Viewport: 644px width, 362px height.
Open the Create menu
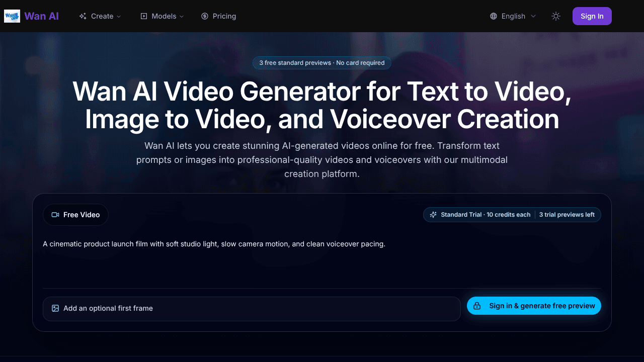tap(100, 16)
